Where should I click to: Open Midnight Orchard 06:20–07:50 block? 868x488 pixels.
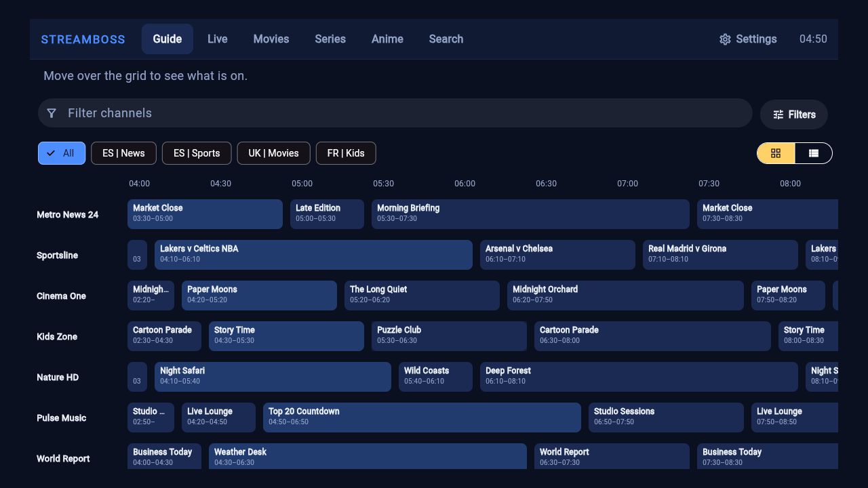[625, 296]
